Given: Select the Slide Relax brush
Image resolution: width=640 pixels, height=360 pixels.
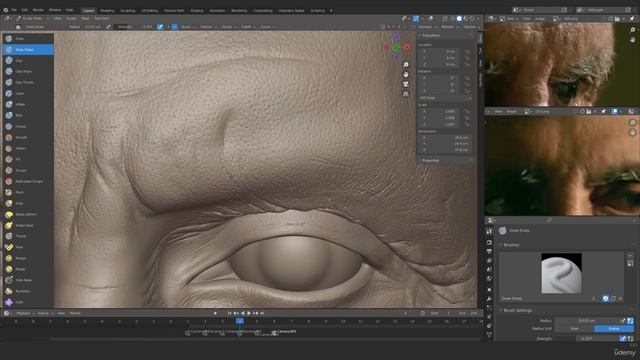Looking at the screenshot, I should tap(28, 280).
